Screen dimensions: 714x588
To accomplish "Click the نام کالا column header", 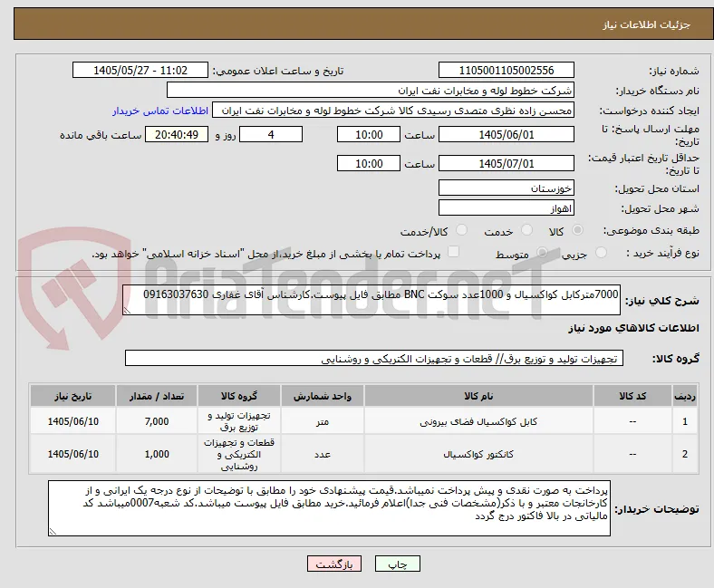I will coord(478,396).
